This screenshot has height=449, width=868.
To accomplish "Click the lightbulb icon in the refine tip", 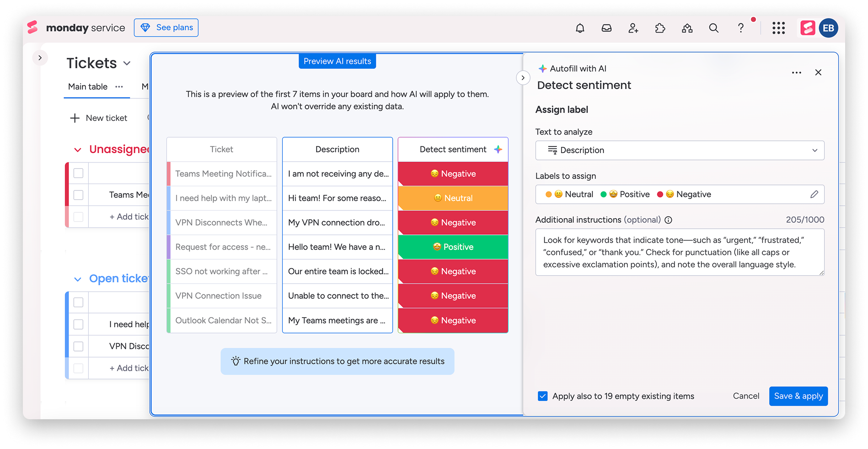I will (x=236, y=361).
